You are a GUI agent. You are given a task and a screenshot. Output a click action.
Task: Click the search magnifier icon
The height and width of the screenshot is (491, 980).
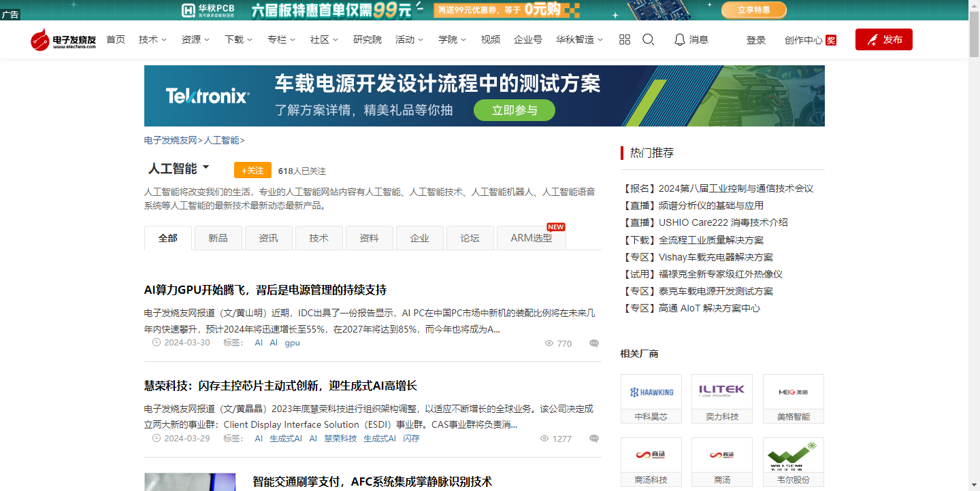click(649, 39)
